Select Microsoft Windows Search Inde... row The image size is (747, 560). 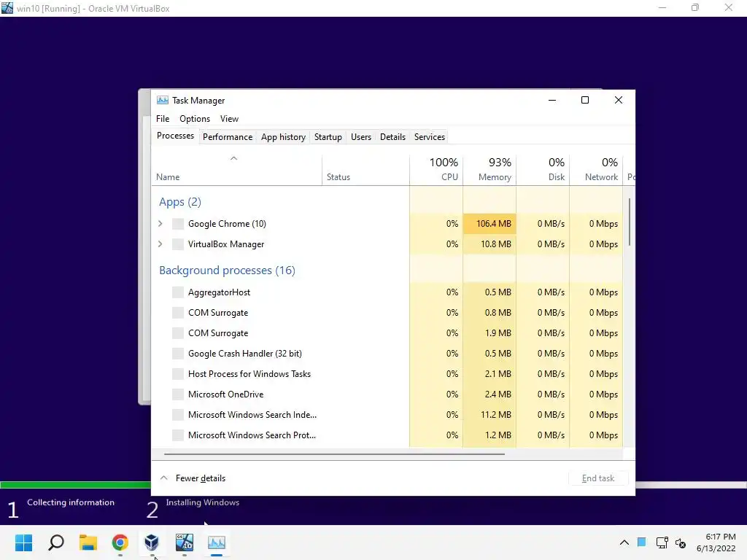click(387, 415)
